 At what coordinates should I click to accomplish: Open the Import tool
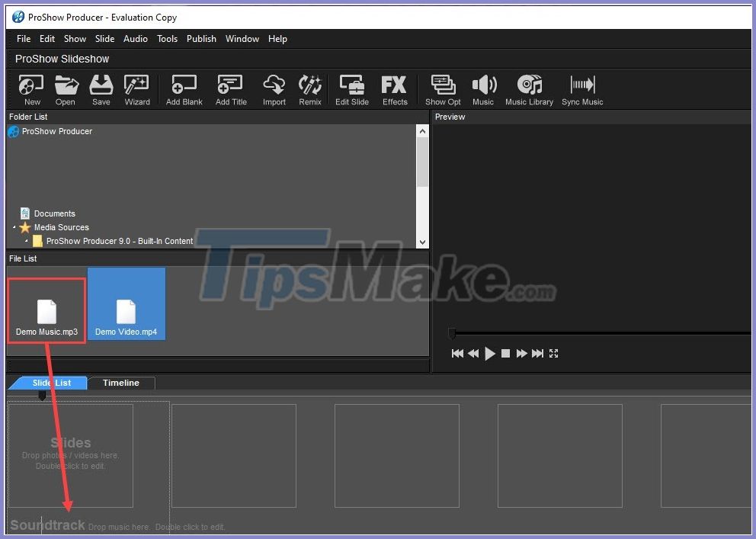coord(274,89)
